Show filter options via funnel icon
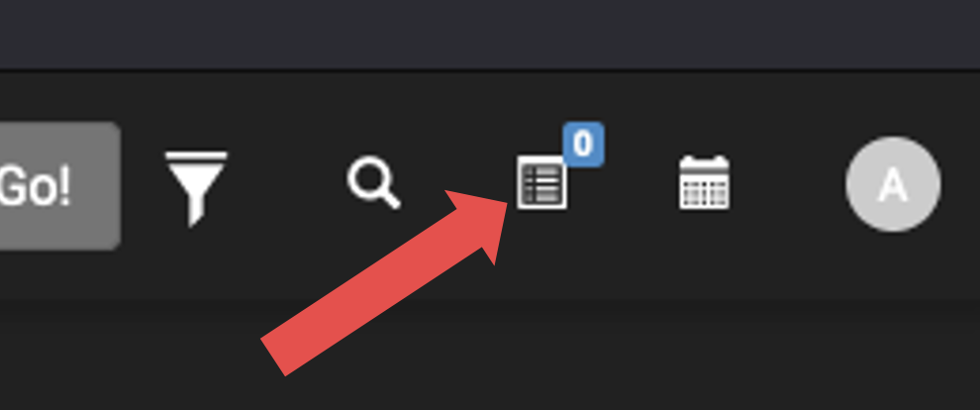Image resolution: width=980 pixels, height=410 pixels. click(x=196, y=188)
